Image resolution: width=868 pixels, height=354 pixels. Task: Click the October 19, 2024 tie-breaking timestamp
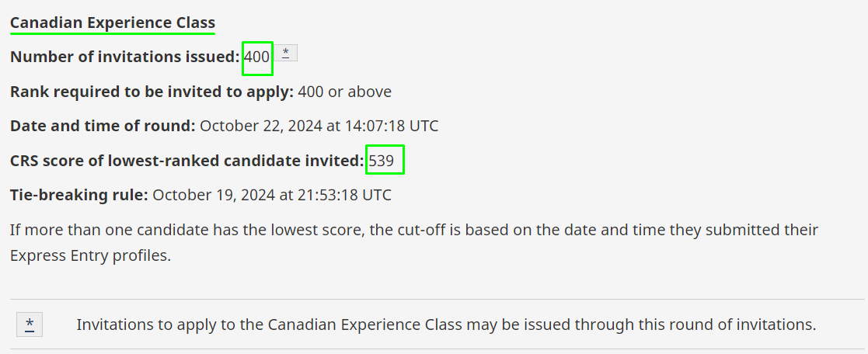pyautogui.click(x=272, y=195)
